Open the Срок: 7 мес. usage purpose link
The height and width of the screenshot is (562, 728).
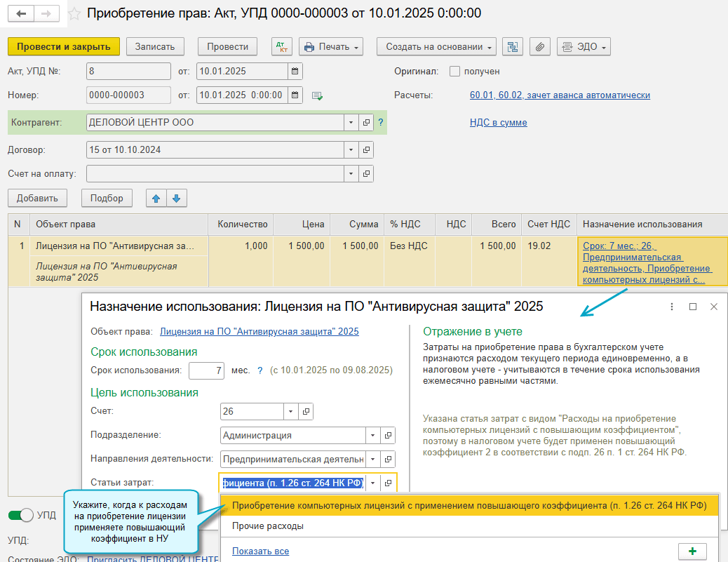(647, 263)
